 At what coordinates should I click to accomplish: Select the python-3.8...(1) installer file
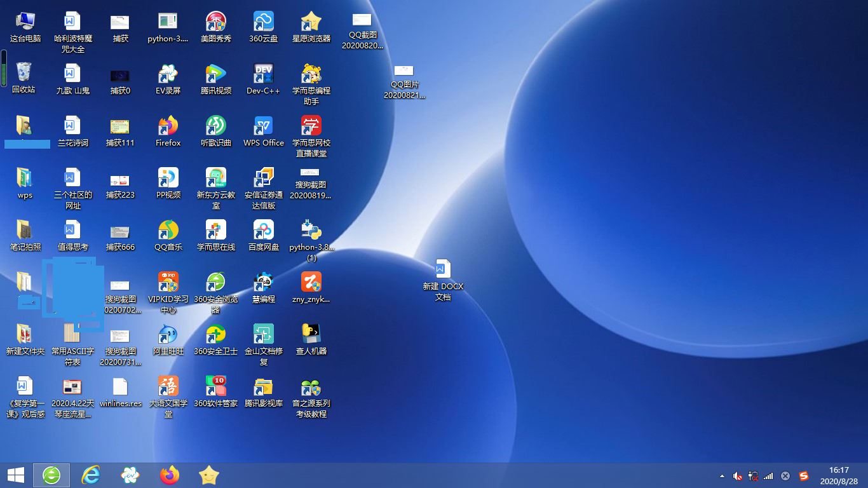click(311, 241)
